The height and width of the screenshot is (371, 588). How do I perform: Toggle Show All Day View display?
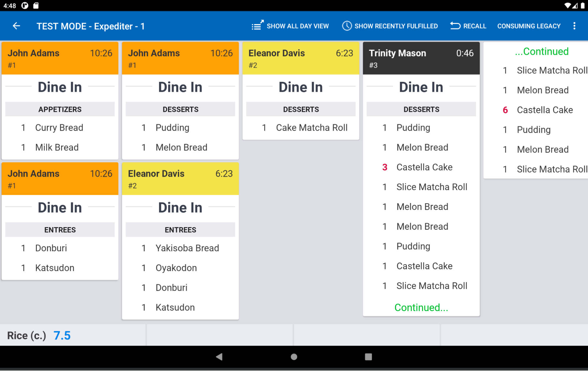(x=290, y=26)
